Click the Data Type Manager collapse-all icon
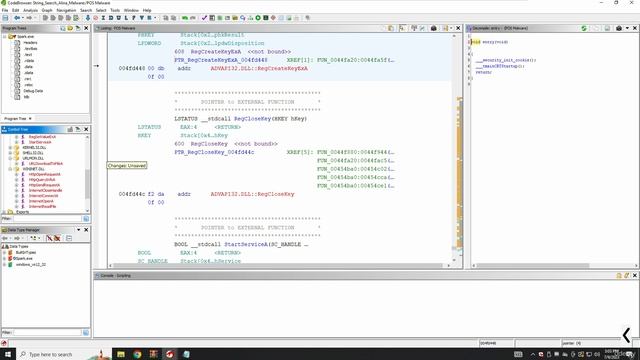This screenshot has height=360, width=640. 69,238
